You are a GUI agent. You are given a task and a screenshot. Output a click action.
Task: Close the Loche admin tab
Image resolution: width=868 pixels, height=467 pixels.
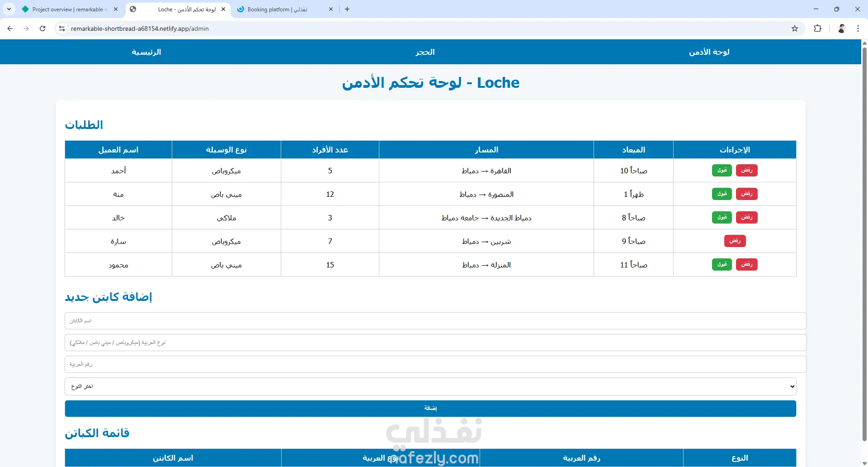(x=223, y=9)
